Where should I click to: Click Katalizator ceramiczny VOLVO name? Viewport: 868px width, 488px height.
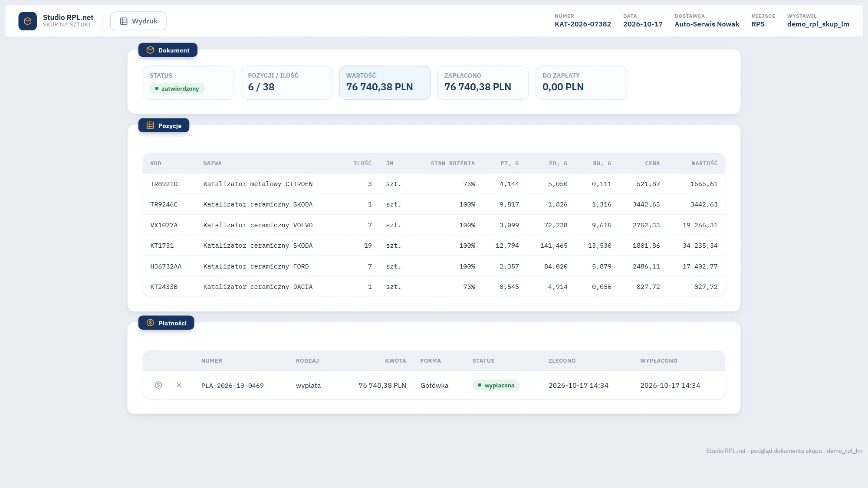click(x=258, y=225)
